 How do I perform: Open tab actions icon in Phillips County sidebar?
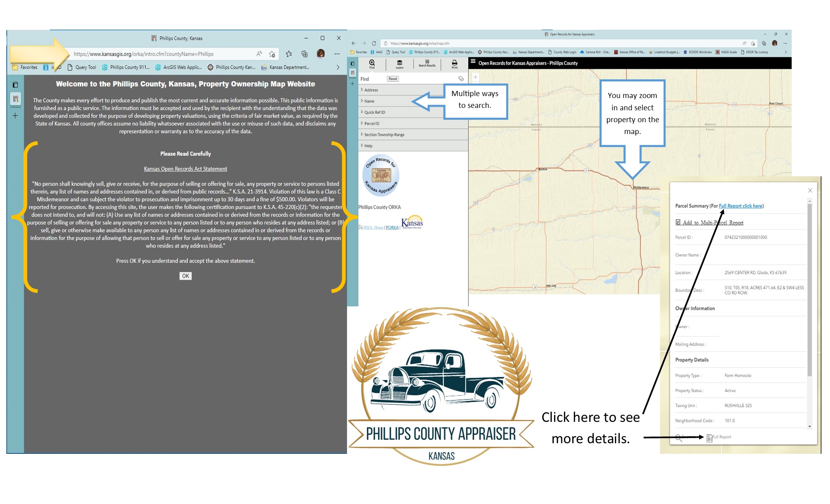(15, 85)
